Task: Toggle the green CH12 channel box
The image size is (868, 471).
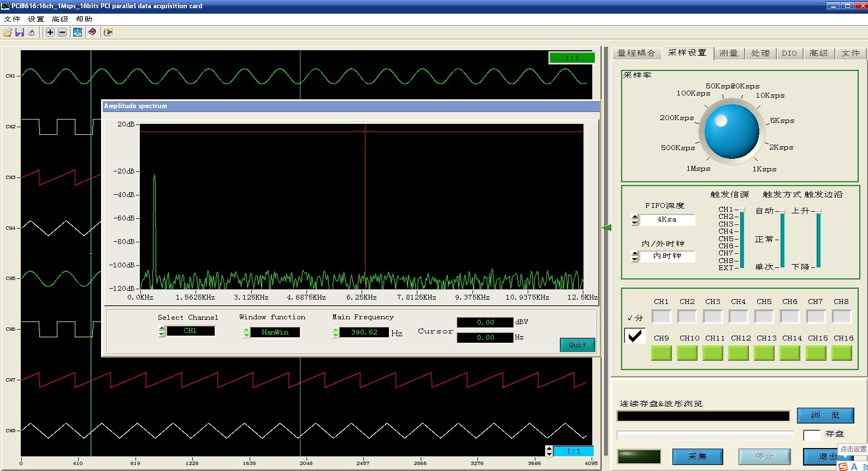Action: [x=738, y=353]
